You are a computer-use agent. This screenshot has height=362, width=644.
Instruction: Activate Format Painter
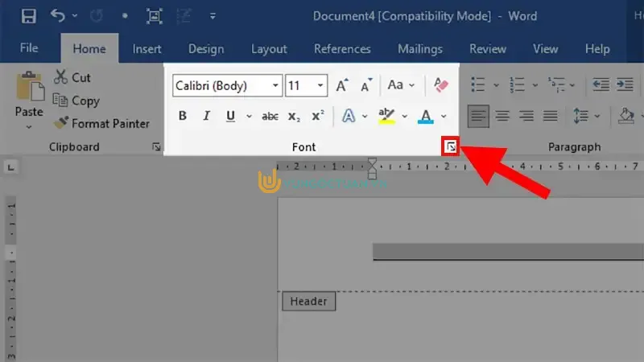tap(101, 123)
